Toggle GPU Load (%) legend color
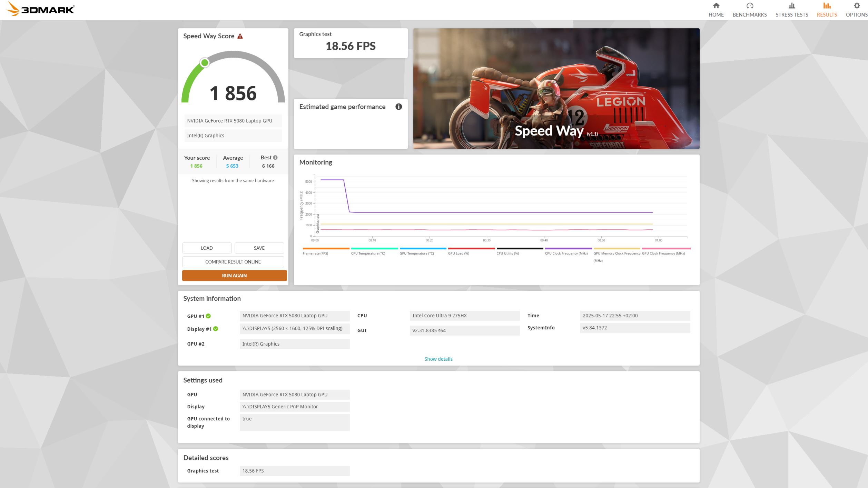 point(471,248)
